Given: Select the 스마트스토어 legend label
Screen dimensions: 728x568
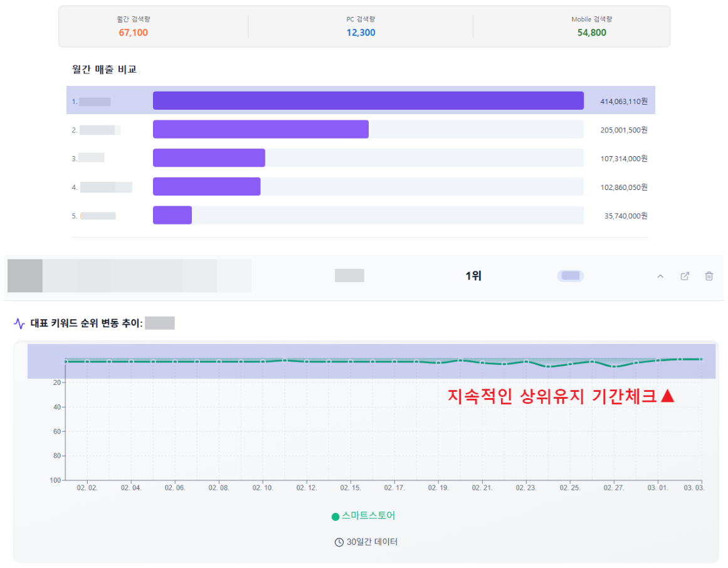Looking at the screenshot, I should tap(369, 515).
